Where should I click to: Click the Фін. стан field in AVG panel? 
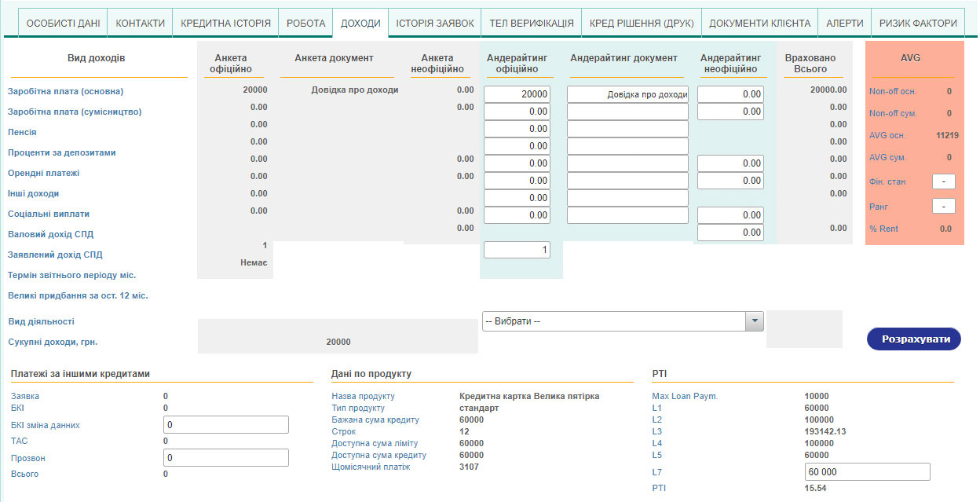(x=943, y=181)
